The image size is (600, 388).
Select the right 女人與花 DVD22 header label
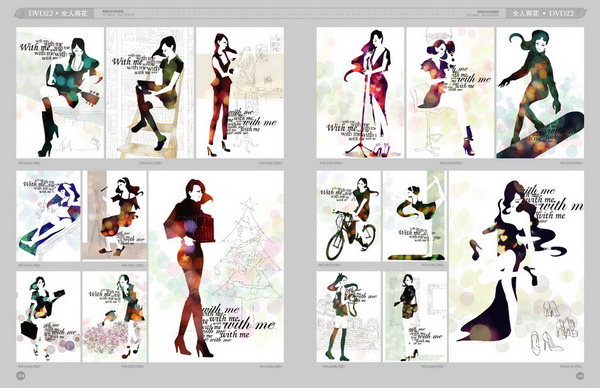click(x=543, y=13)
